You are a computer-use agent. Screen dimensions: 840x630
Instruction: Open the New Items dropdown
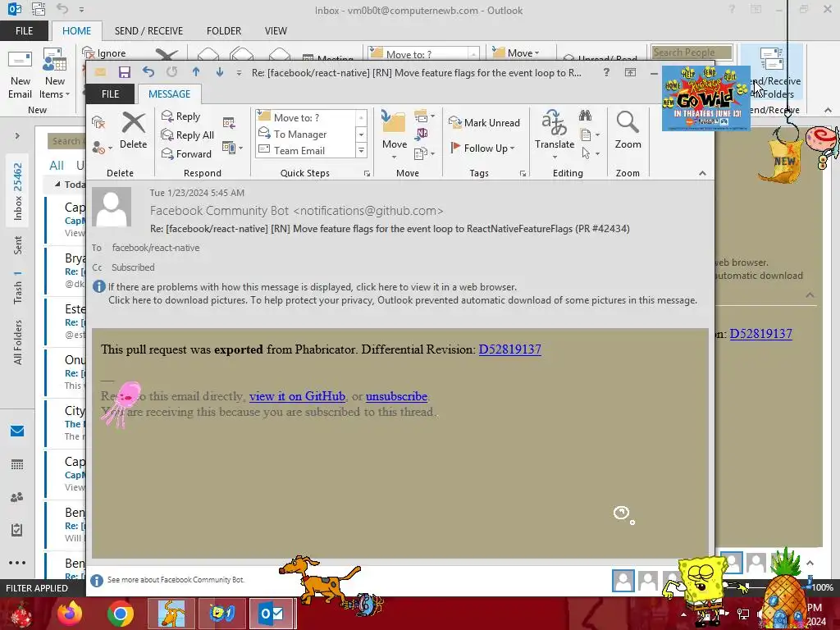(x=55, y=73)
